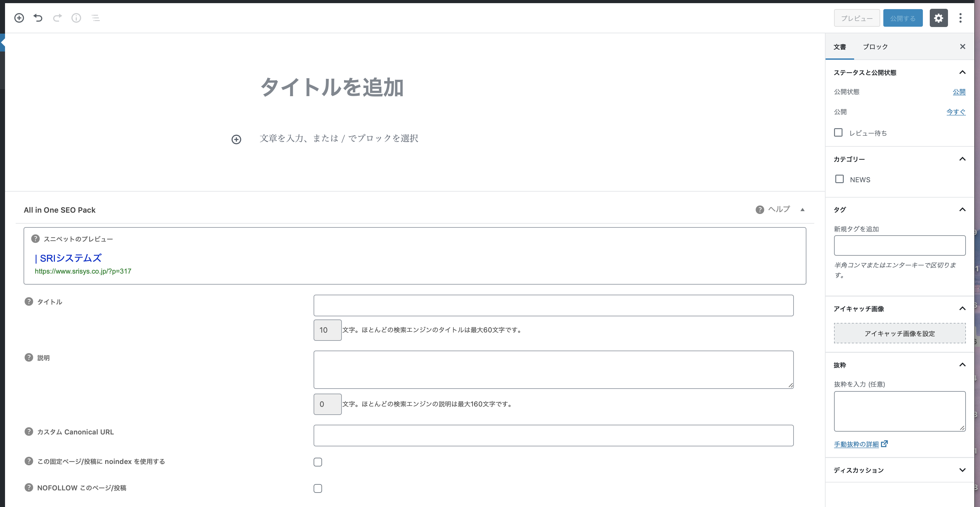Image resolution: width=980 pixels, height=507 pixels.
Task: Undo the last change
Action: 38,18
